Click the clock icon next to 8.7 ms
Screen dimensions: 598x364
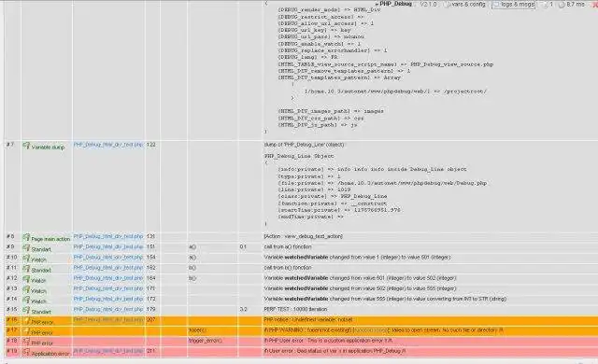point(562,5)
